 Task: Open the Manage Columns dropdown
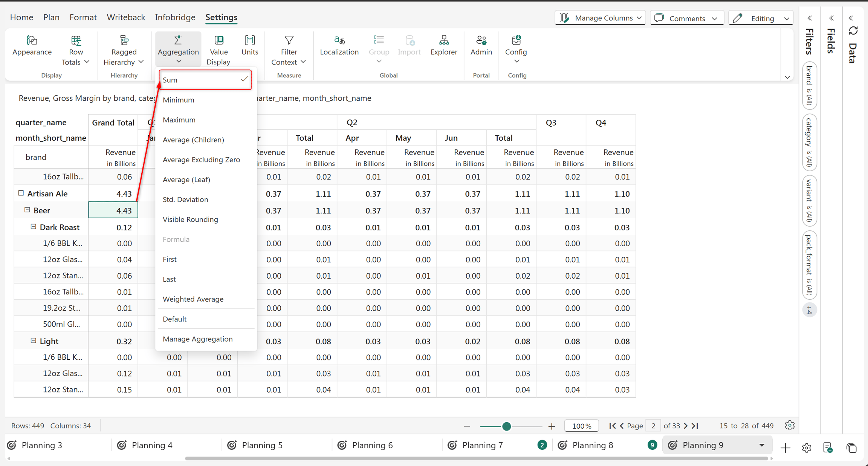click(x=600, y=18)
